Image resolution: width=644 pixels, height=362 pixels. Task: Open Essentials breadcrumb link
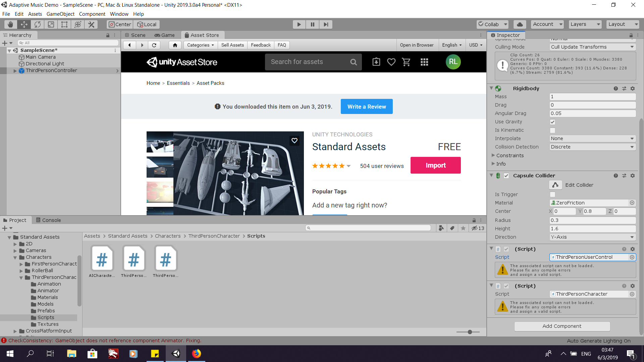coord(178,83)
